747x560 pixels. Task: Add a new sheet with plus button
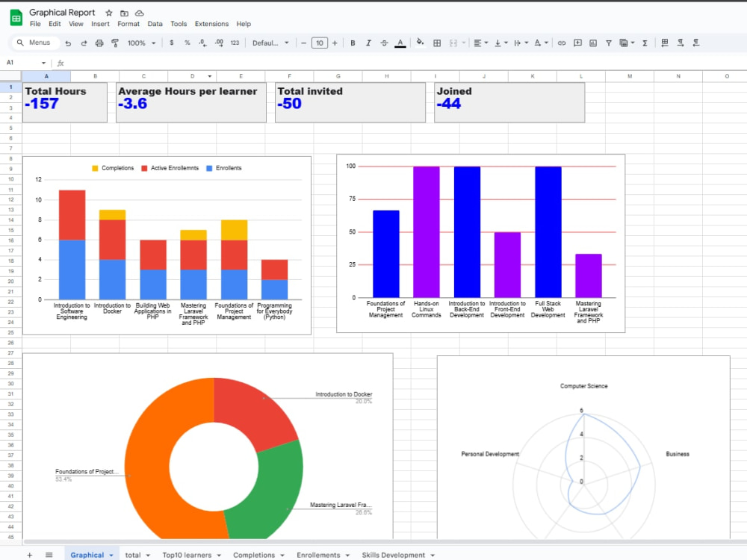30,555
